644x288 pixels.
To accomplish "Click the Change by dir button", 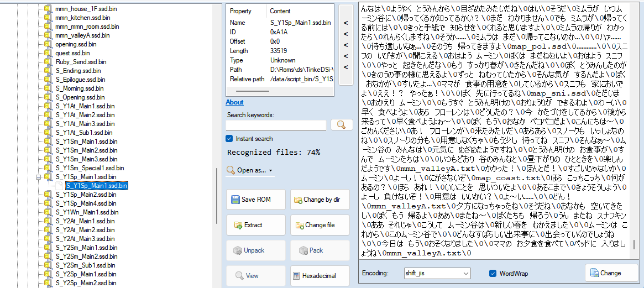I will tap(320, 200).
